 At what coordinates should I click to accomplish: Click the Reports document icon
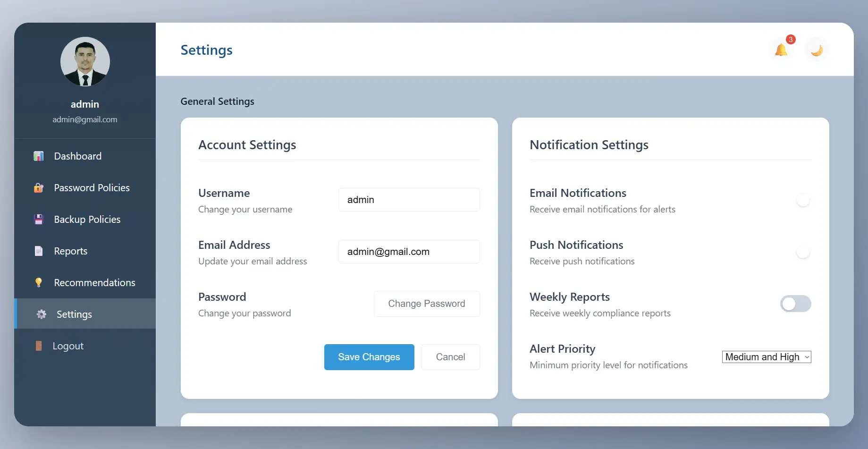click(x=39, y=251)
